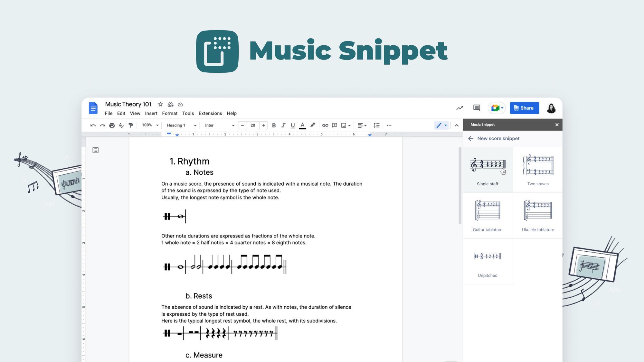Open spelling and grammar check
Screen dimensions: 644x362
click(x=121, y=125)
